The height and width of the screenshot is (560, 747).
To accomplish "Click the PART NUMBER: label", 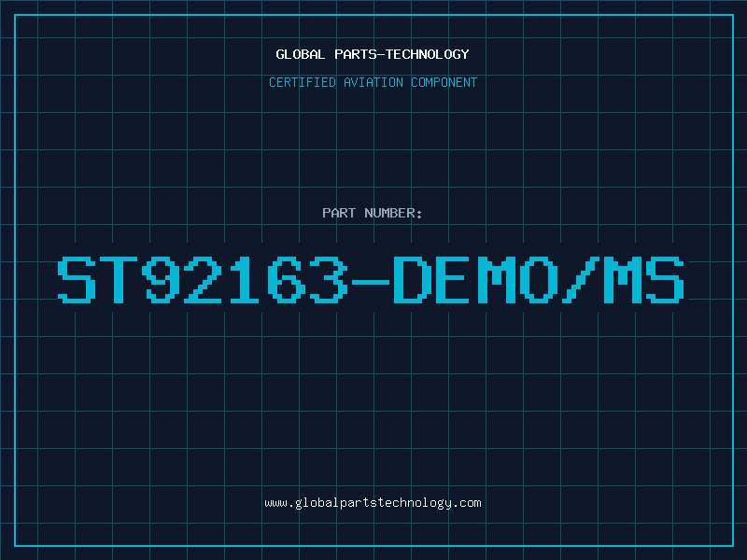I will pos(373,213).
